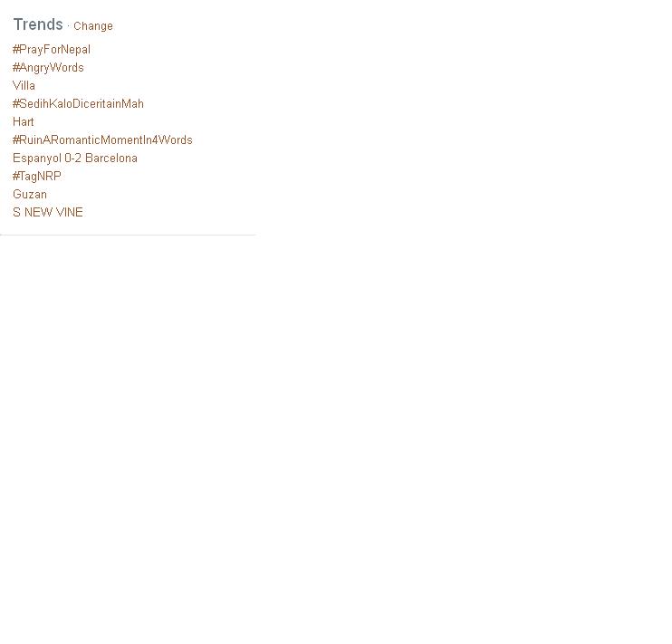
Task: Click the Change link next to Trends
Action: click(93, 26)
